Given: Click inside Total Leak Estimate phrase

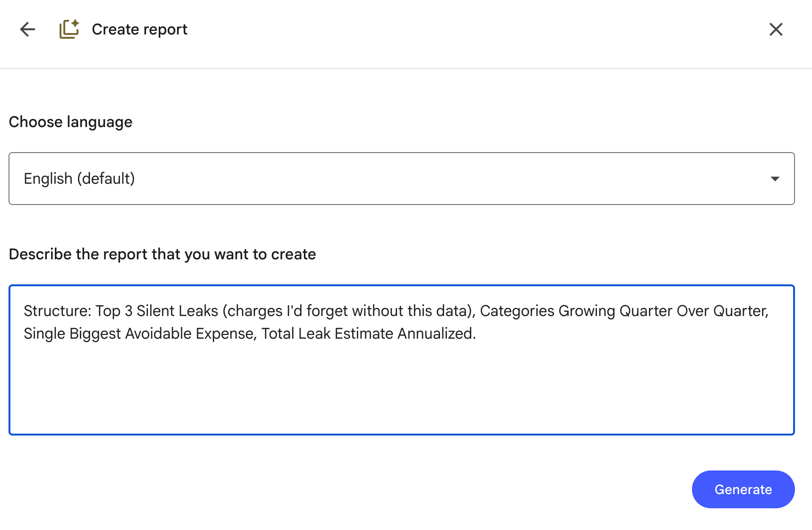Looking at the screenshot, I should coord(327,333).
